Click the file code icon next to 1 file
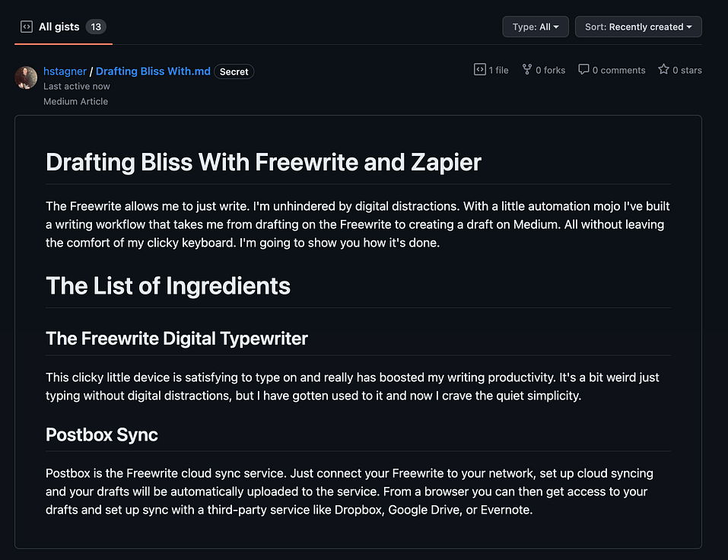Image resolution: width=728 pixels, height=560 pixels. pos(479,70)
